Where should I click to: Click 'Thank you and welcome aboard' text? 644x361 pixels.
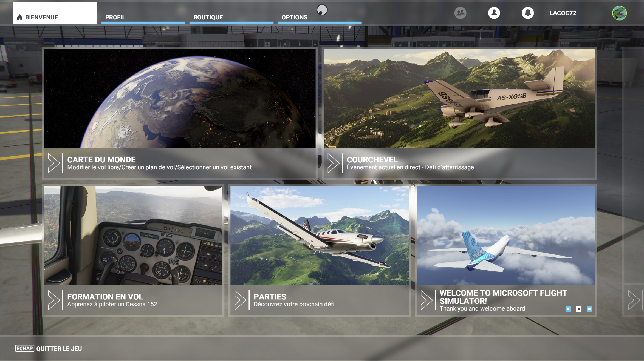point(482,308)
